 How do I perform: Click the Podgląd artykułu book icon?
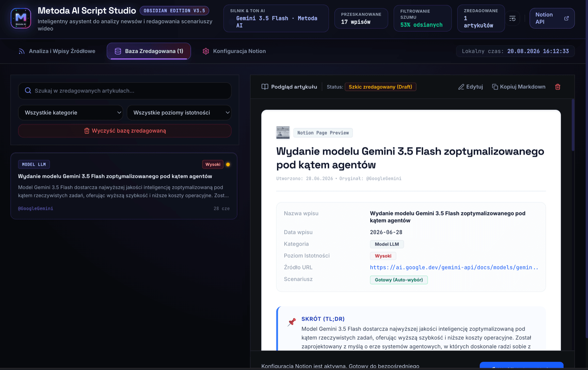point(265,87)
